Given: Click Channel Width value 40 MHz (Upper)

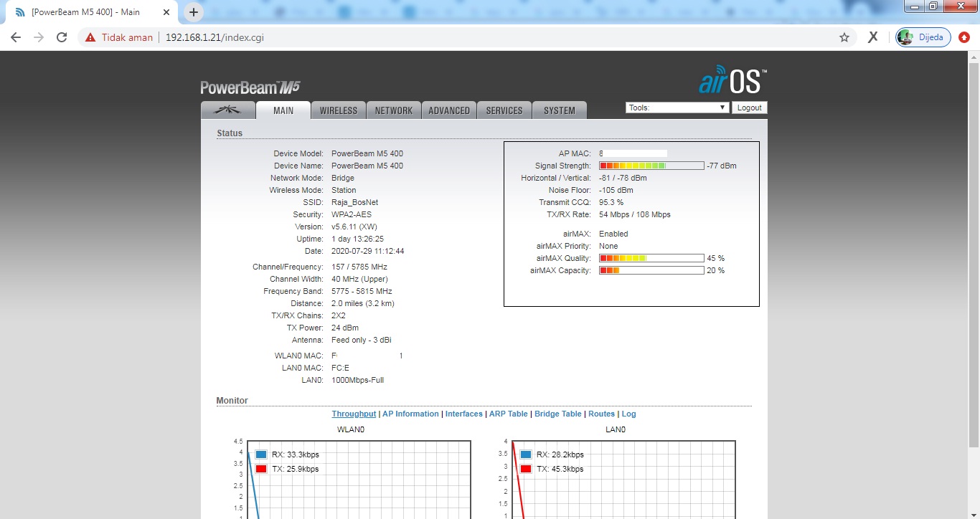Looking at the screenshot, I should click(359, 279).
